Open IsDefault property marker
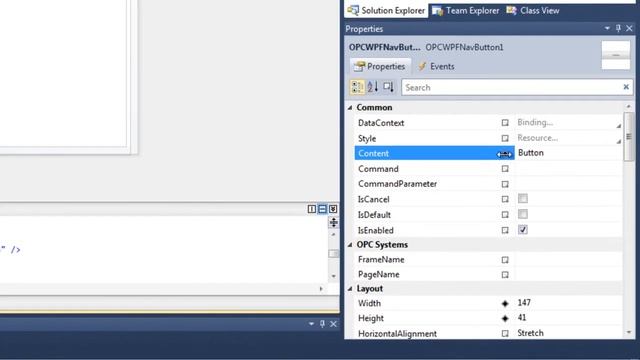The width and height of the screenshot is (640, 360). click(505, 215)
